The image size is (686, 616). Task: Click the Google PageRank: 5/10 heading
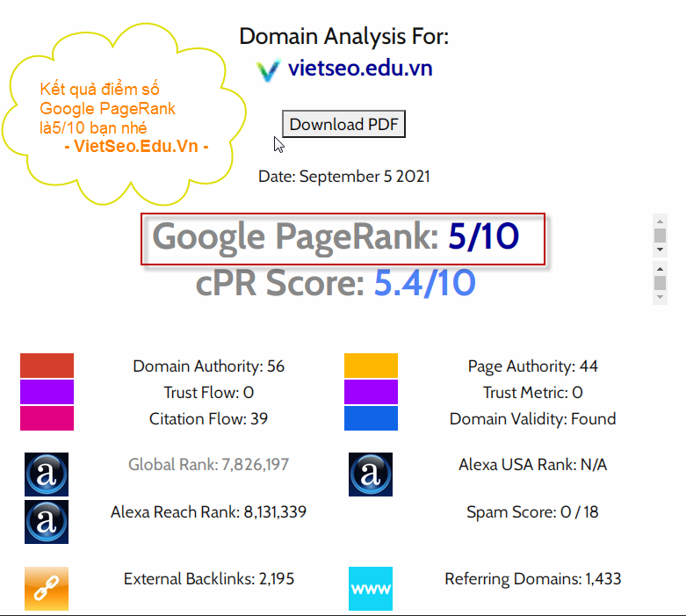(x=336, y=237)
